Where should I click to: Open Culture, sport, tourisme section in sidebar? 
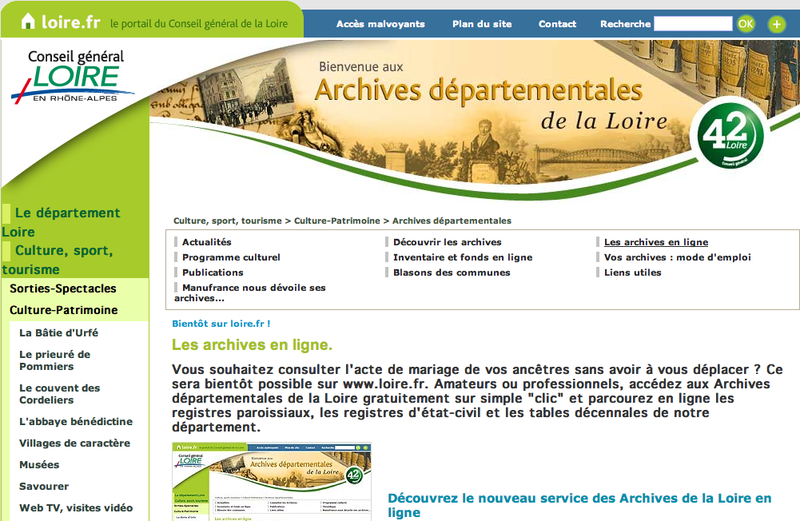pyautogui.click(x=57, y=260)
